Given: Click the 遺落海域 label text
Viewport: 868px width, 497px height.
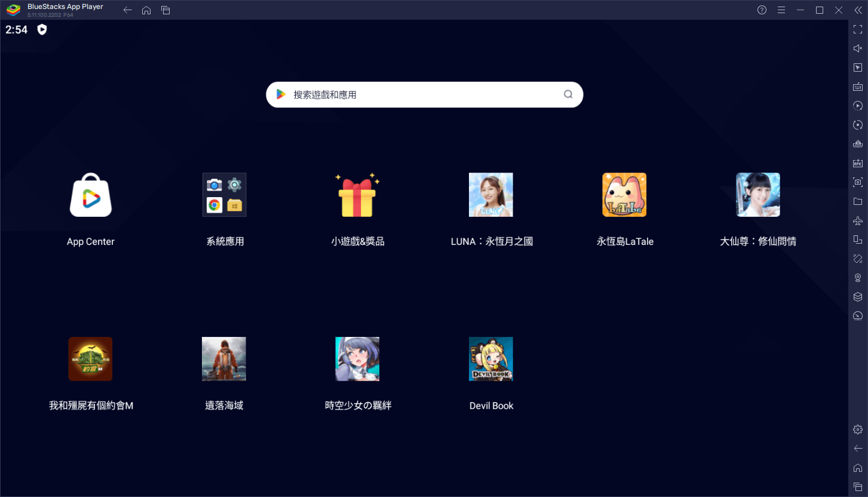Looking at the screenshot, I should click(x=224, y=406).
